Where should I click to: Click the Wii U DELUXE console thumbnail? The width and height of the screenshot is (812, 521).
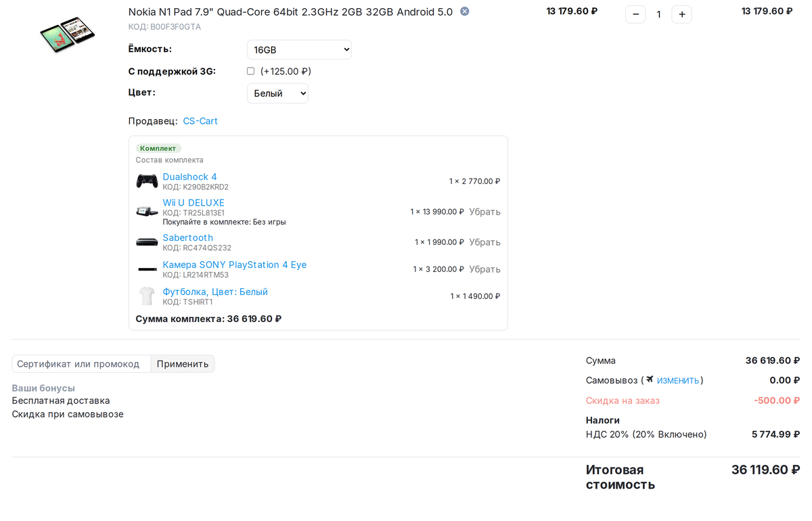coord(147,212)
